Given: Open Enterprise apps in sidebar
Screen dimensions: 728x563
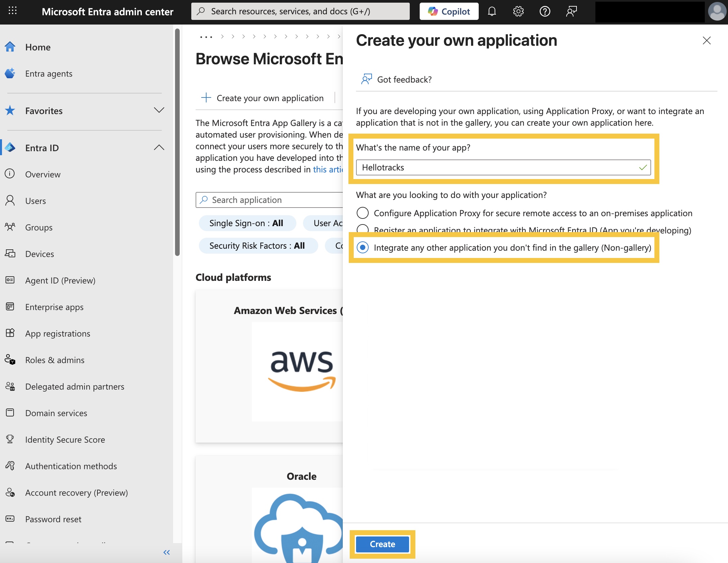Looking at the screenshot, I should pyautogui.click(x=54, y=307).
